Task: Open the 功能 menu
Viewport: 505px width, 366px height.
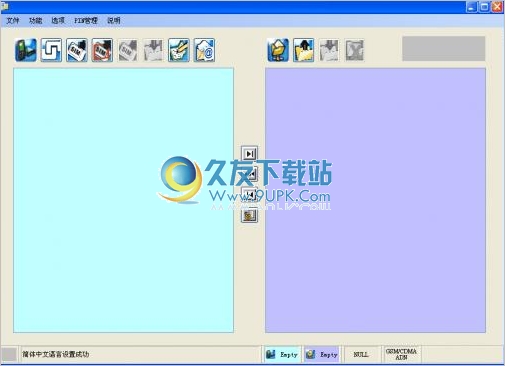Action: (35, 21)
